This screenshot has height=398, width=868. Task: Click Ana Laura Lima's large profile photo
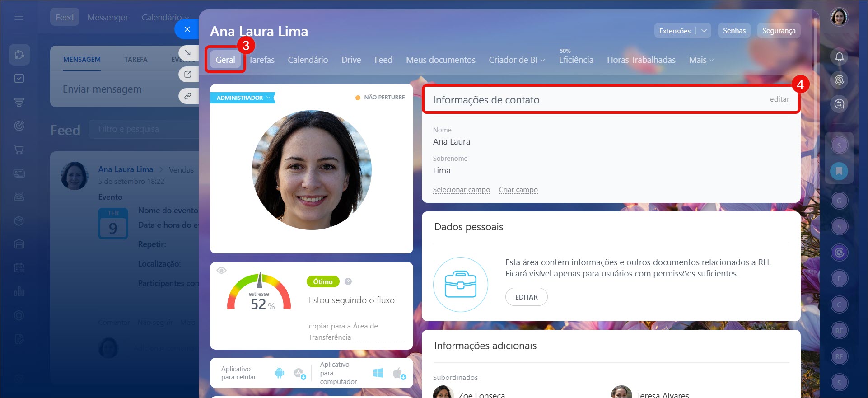[x=312, y=170]
